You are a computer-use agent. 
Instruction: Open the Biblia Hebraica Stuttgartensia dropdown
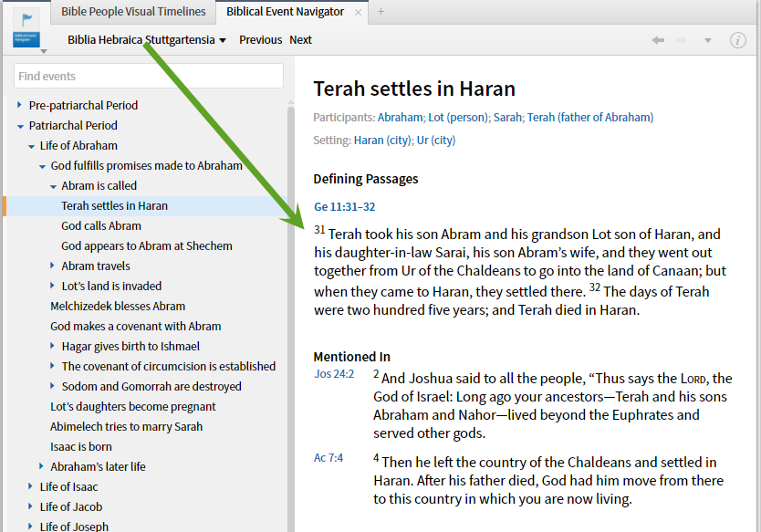pyautogui.click(x=146, y=40)
